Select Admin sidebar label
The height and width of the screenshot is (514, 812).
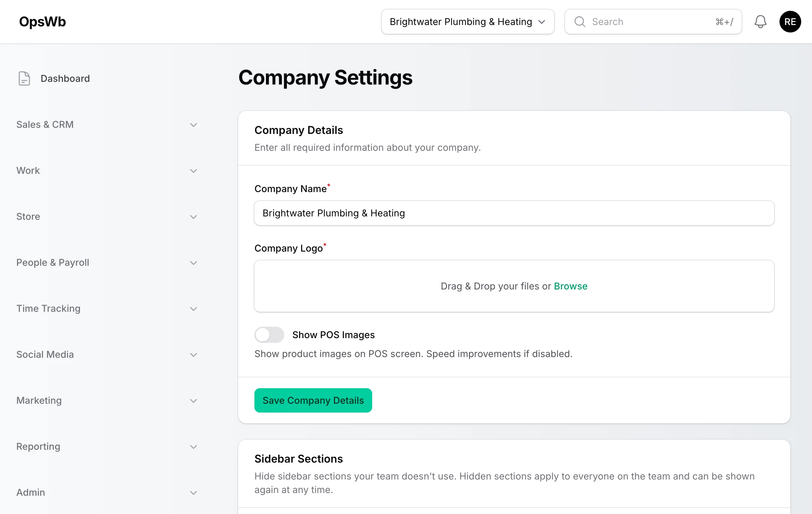[x=30, y=492]
